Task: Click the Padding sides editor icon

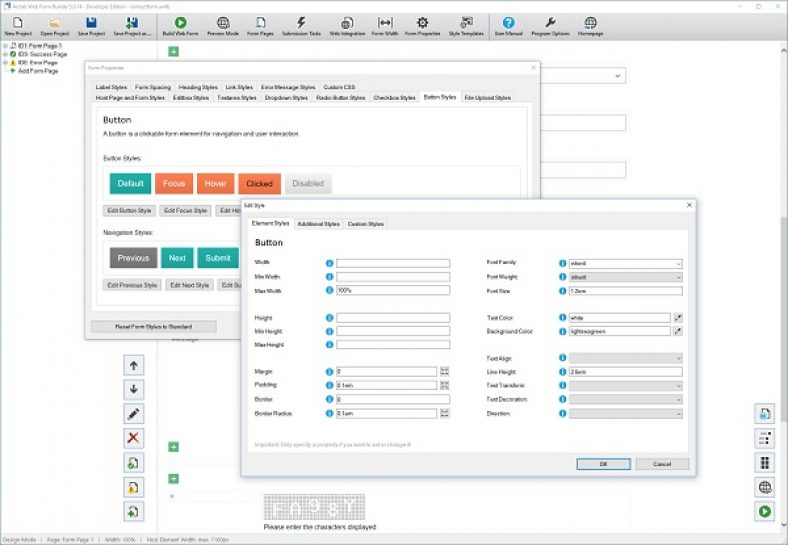Action: tap(444, 385)
